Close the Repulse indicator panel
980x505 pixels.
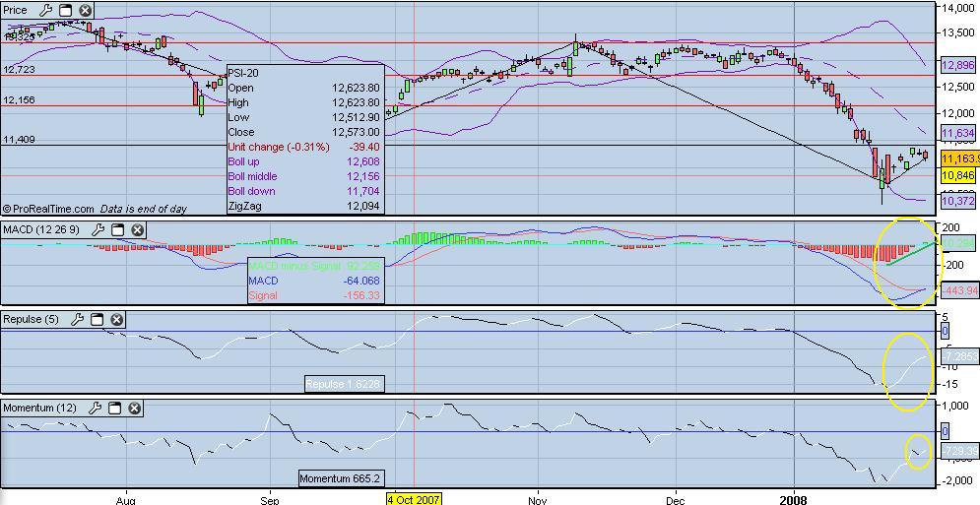(x=117, y=319)
